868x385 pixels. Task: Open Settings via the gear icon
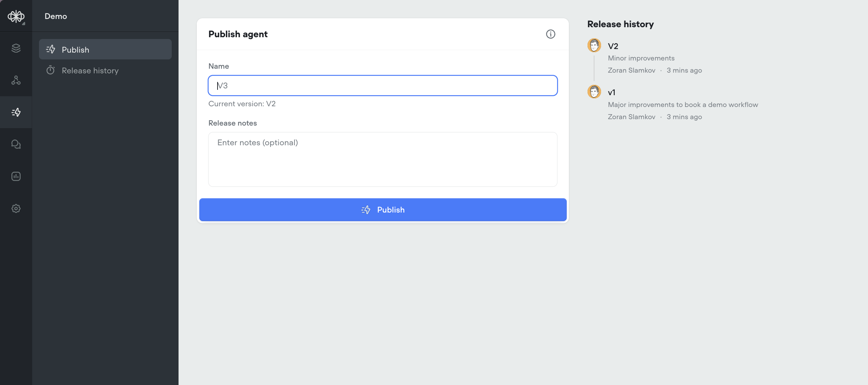(16, 208)
